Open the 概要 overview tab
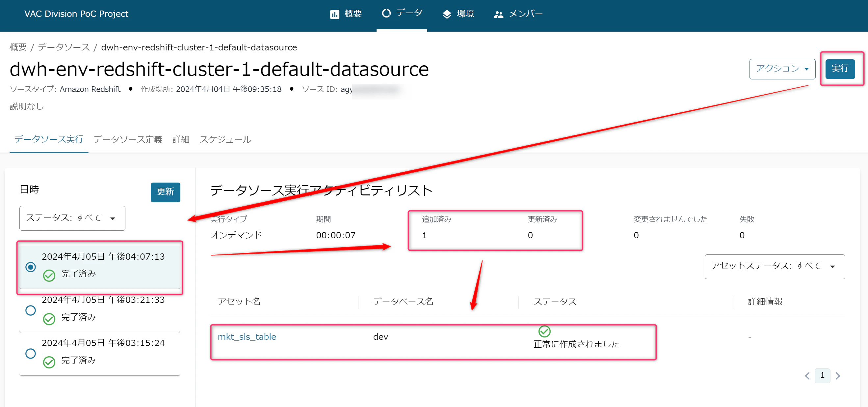 click(x=346, y=14)
